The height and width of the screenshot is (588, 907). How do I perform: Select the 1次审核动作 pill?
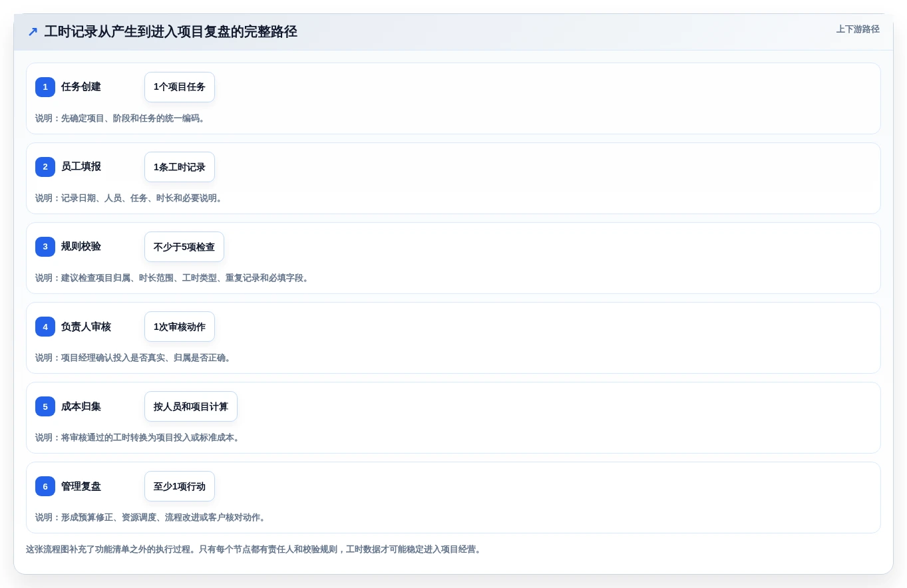coord(180,327)
